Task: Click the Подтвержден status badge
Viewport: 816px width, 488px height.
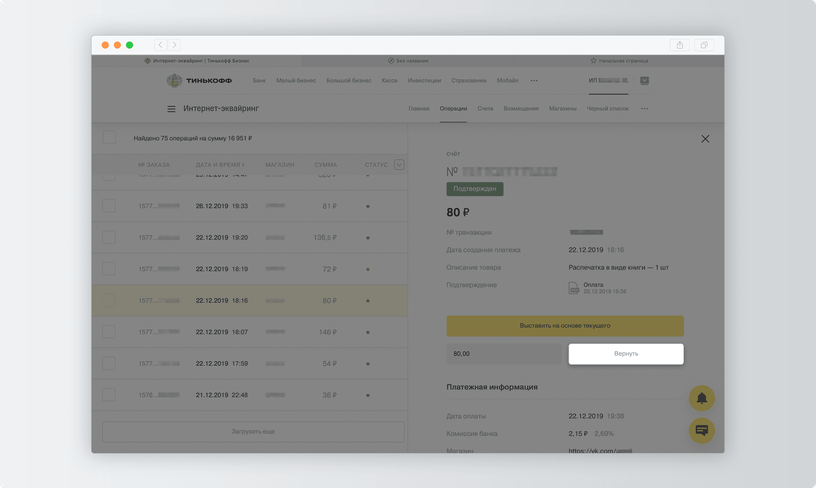Action: pyautogui.click(x=475, y=189)
